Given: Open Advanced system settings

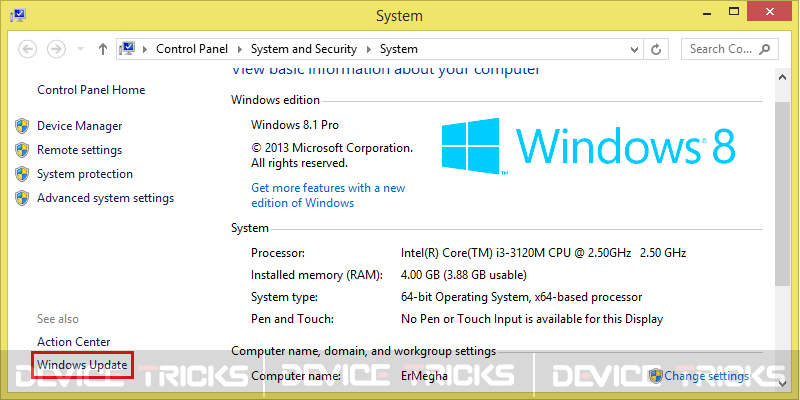Looking at the screenshot, I should 106,198.
